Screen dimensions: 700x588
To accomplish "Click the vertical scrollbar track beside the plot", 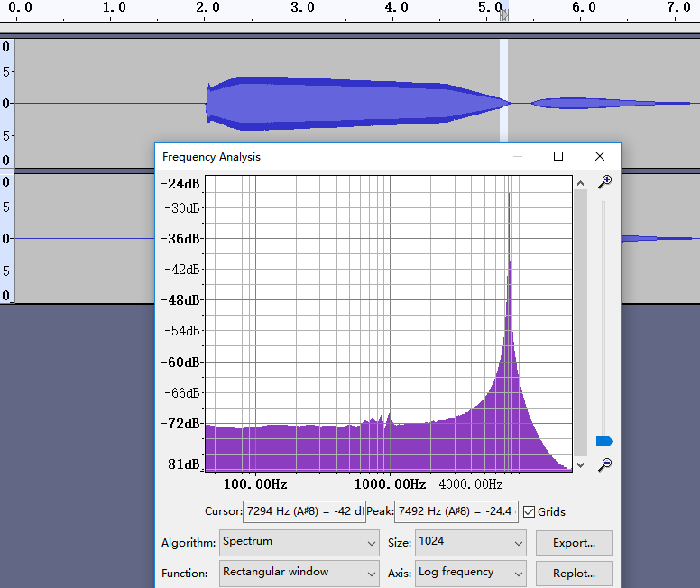I will pyautogui.click(x=580, y=323).
